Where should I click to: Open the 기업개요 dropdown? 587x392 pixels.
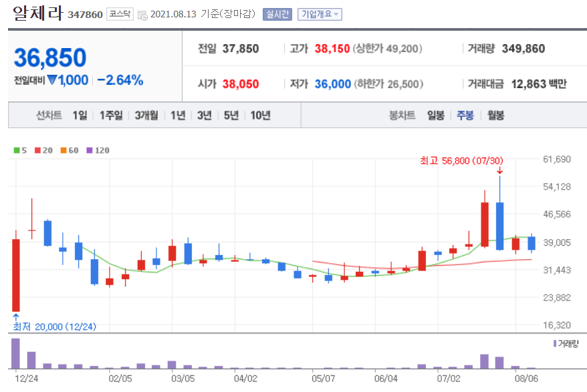pos(320,14)
